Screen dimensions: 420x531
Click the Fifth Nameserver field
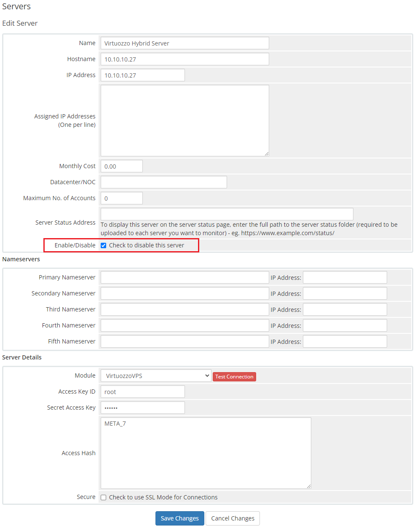[x=185, y=341]
